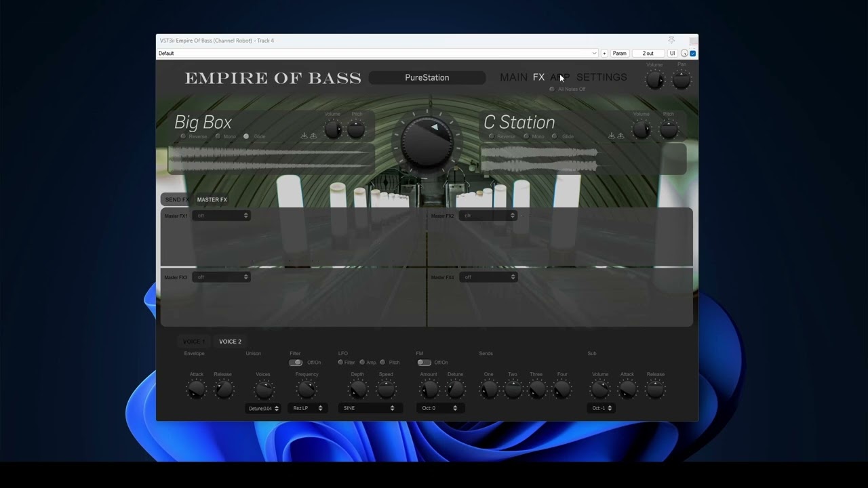The width and height of the screenshot is (868, 488).
Task: Click the Unison Voices knob
Action: pyautogui.click(x=263, y=390)
